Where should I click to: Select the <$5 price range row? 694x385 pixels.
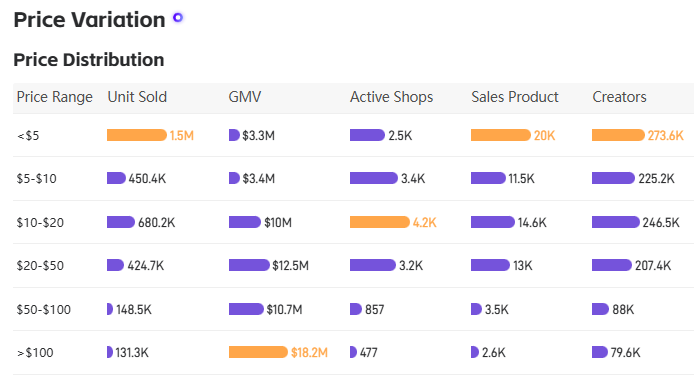click(x=353, y=135)
